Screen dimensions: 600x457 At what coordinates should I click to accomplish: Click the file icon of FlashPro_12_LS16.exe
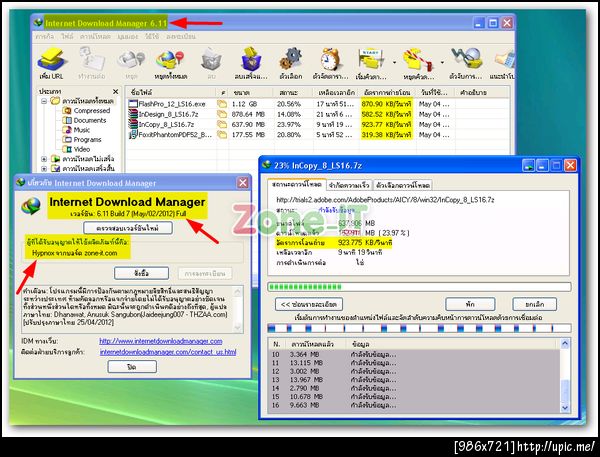point(133,104)
